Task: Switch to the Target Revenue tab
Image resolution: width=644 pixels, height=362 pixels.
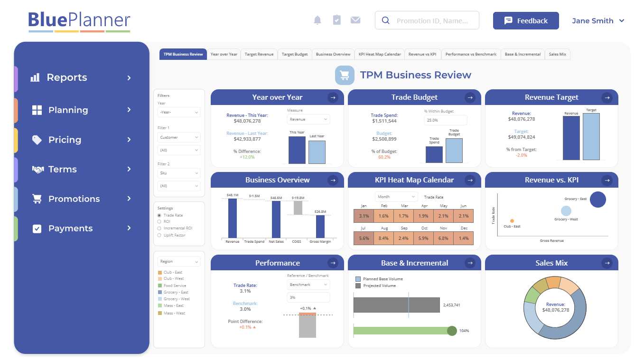Action: click(x=259, y=54)
